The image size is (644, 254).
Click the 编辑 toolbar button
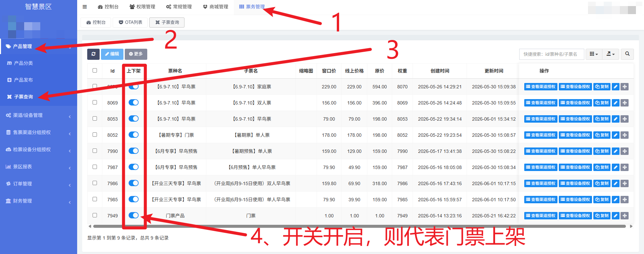pos(112,54)
